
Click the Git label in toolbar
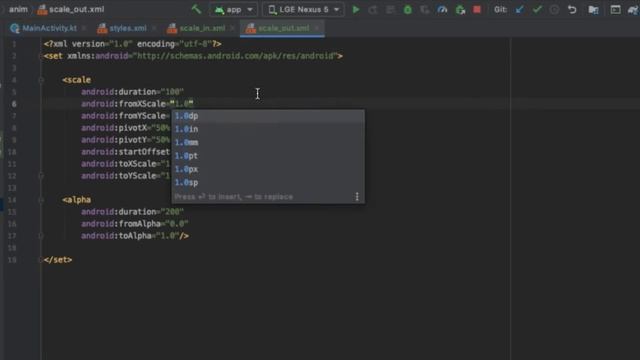tap(500, 9)
